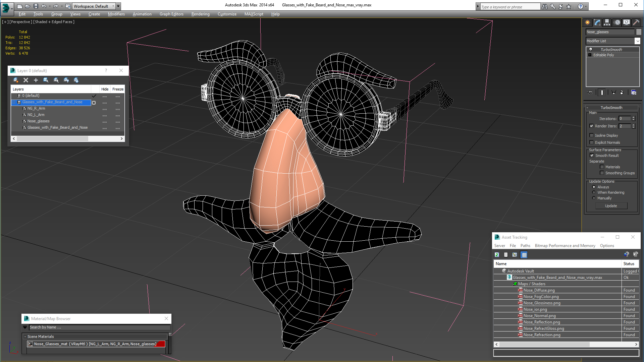Open the Rendering menu

(x=200, y=14)
